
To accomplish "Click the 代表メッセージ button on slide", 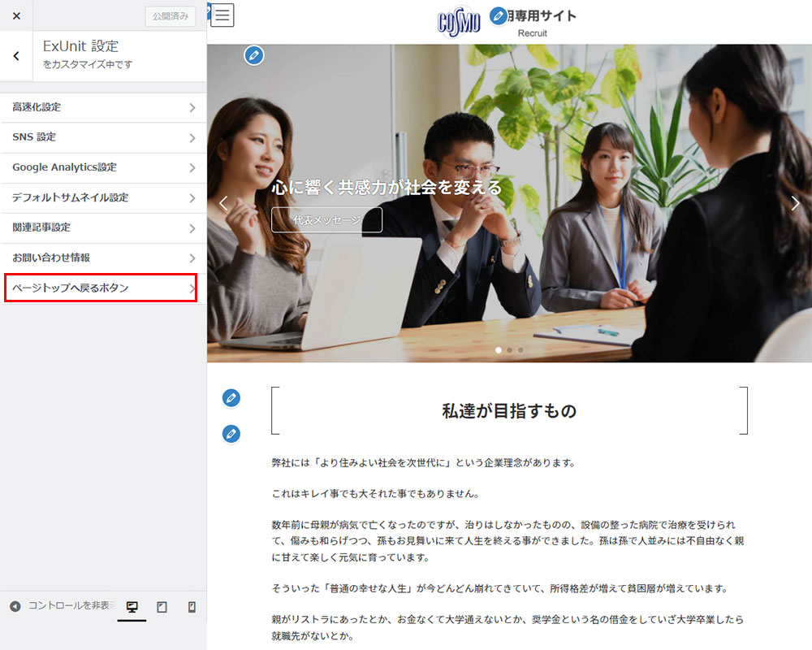I will pyautogui.click(x=326, y=220).
